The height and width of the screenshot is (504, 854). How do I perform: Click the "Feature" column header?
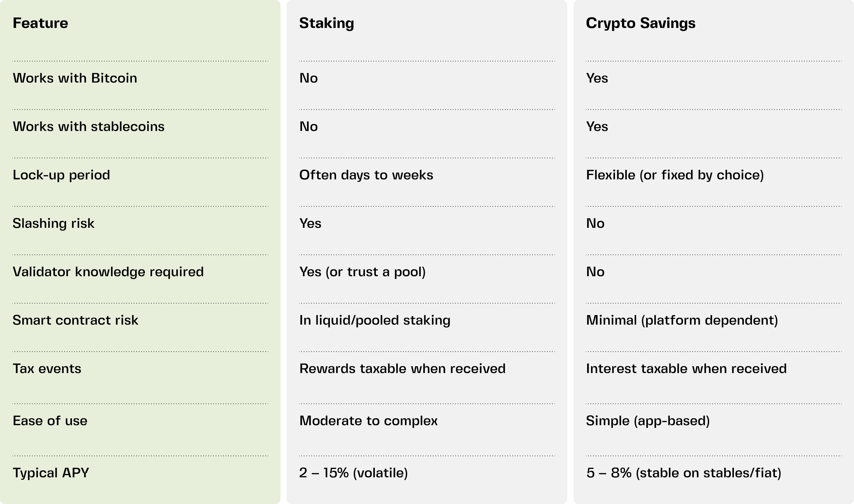click(x=40, y=23)
